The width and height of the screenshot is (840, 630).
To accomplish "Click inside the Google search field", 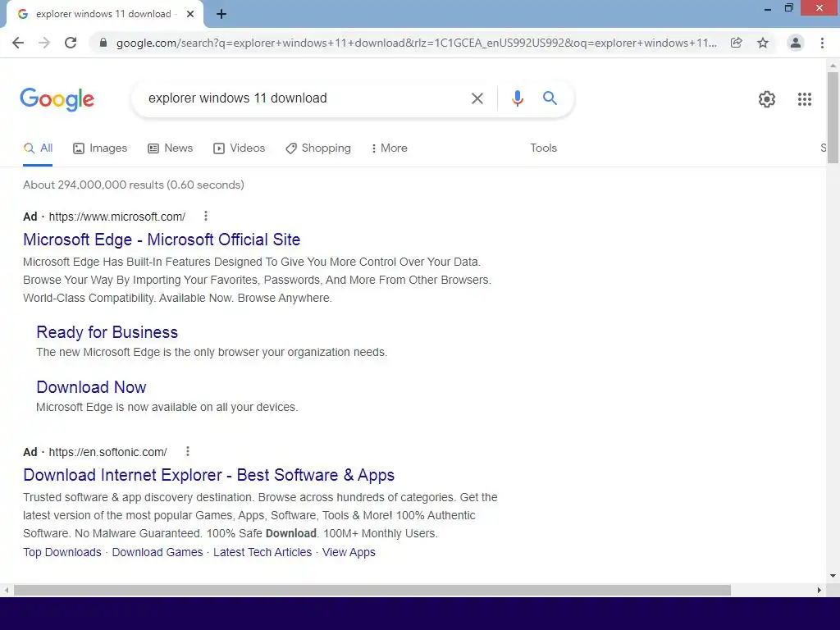I will click(x=305, y=98).
